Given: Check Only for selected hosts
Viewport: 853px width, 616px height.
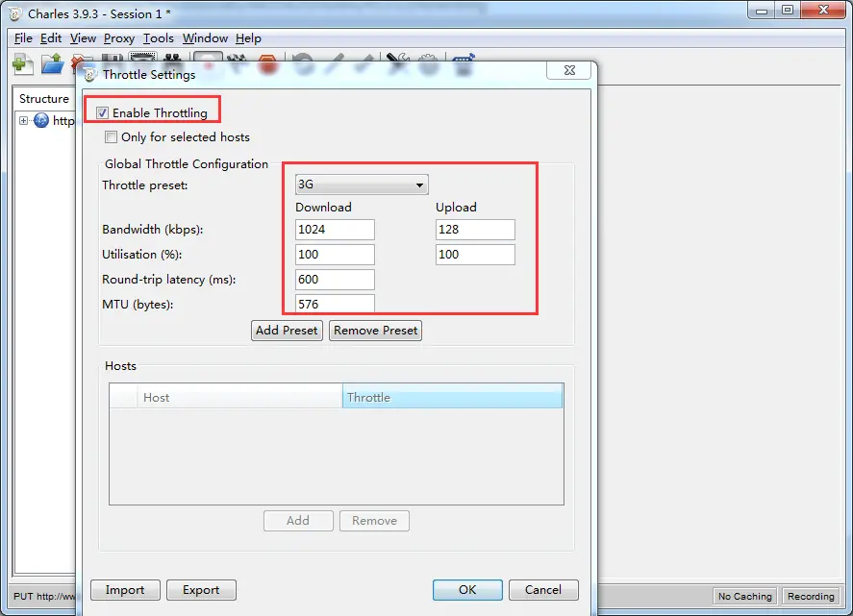Looking at the screenshot, I should [x=111, y=137].
